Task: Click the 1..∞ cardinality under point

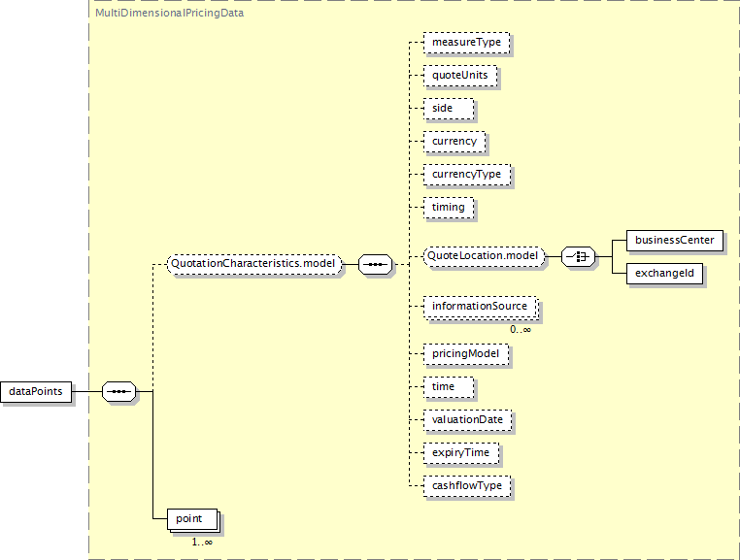Action: coord(202,543)
